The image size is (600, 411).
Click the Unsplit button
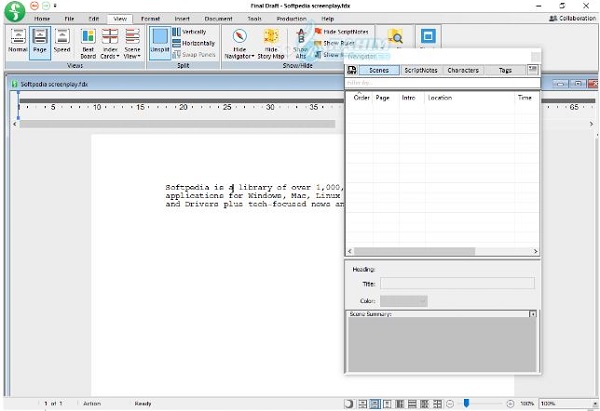pyautogui.click(x=160, y=41)
